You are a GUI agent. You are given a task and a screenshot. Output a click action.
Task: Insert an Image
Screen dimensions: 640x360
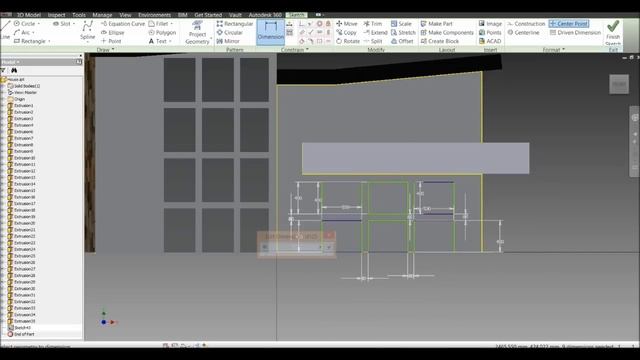tap(490, 24)
